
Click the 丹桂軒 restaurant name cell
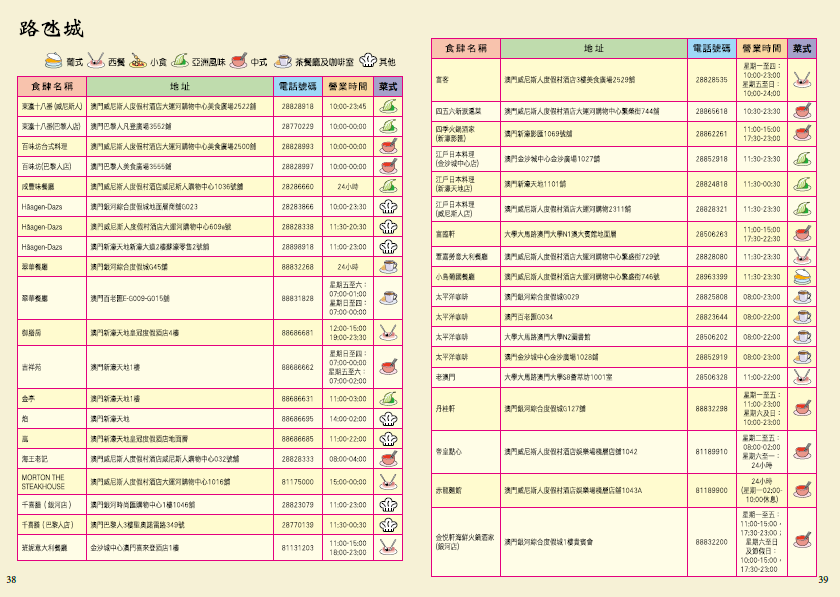coord(444,409)
